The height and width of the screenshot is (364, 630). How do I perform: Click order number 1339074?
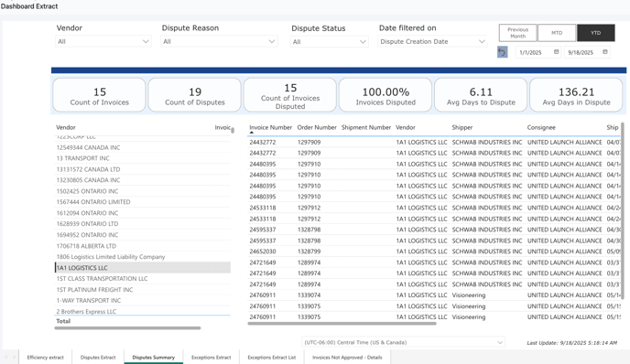point(309,295)
